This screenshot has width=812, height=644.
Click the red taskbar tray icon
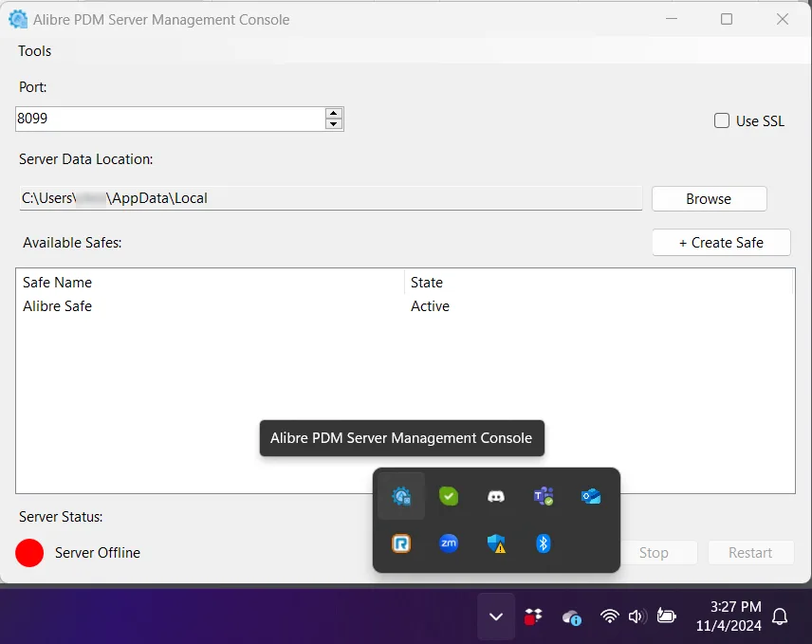pyautogui.click(x=533, y=616)
